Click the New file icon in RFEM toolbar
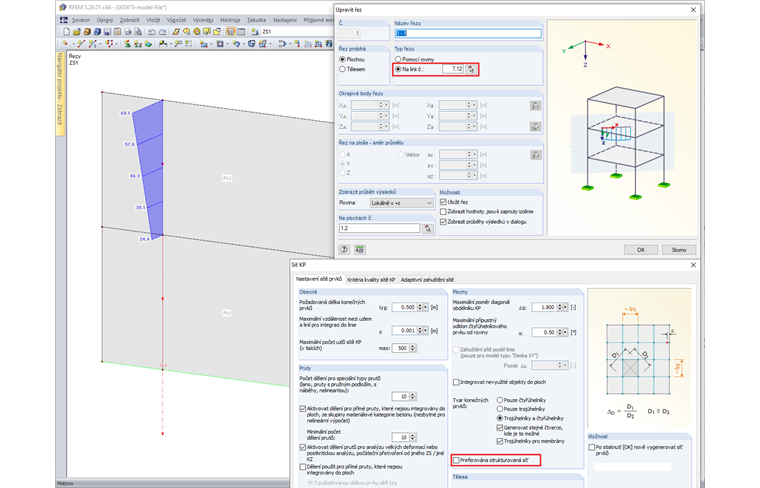 pos(66,31)
